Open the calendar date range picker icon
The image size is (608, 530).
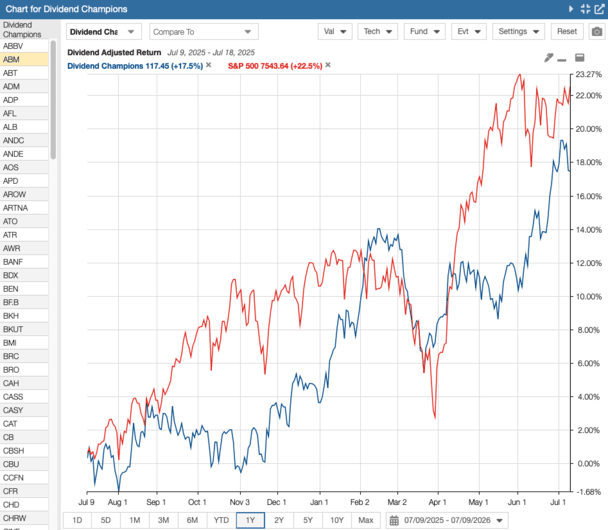394,520
